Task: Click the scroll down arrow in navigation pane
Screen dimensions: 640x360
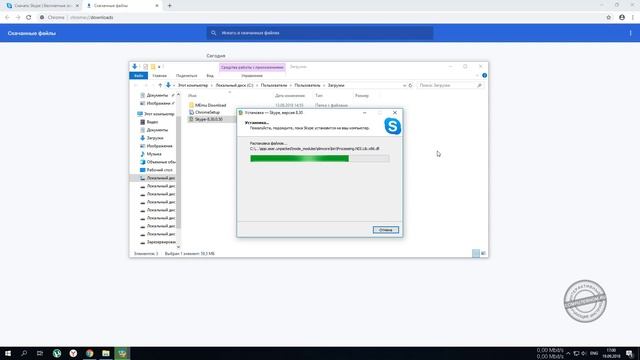Action: click(178, 247)
